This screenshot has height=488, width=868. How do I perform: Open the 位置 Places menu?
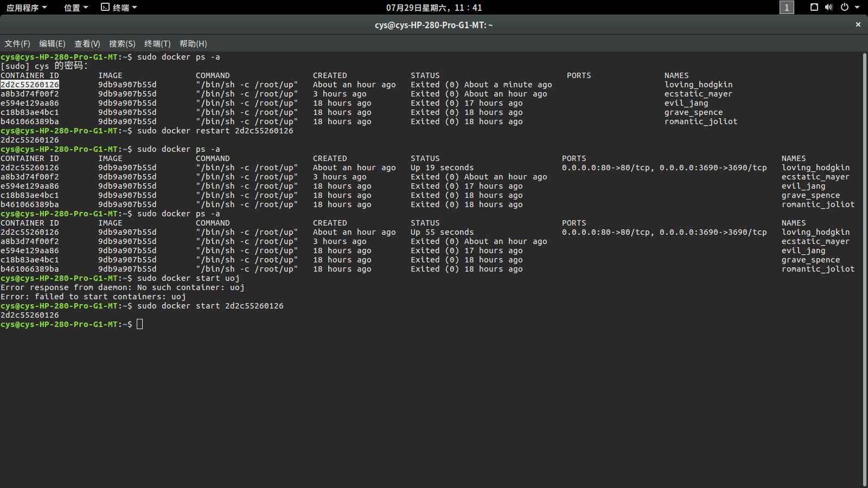click(76, 8)
